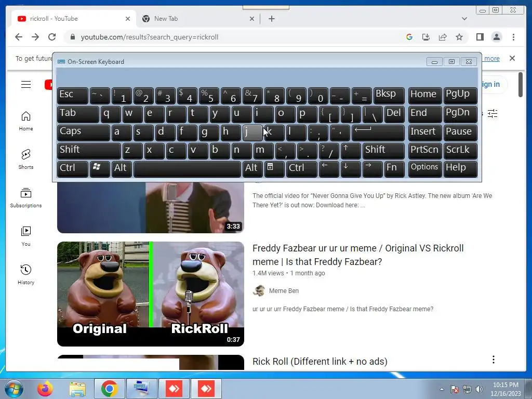The height and width of the screenshot is (399, 532).
Task: Open the Original vs RickRoll video thumbnail
Action: click(x=150, y=294)
